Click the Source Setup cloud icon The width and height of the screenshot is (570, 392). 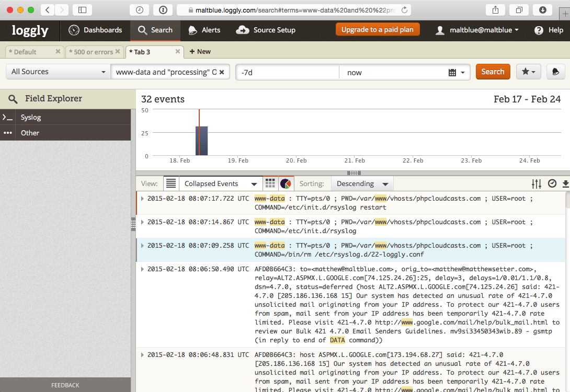click(243, 30)
